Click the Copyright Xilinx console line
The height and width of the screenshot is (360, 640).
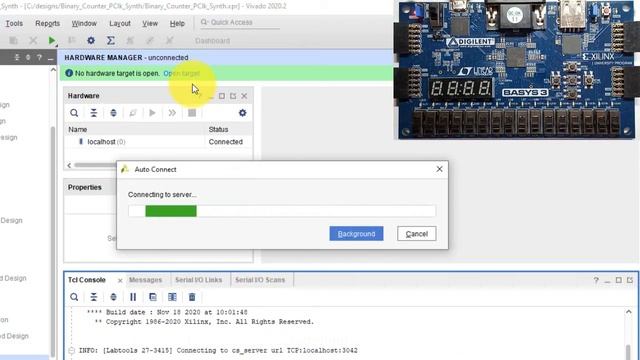[204, 322]
